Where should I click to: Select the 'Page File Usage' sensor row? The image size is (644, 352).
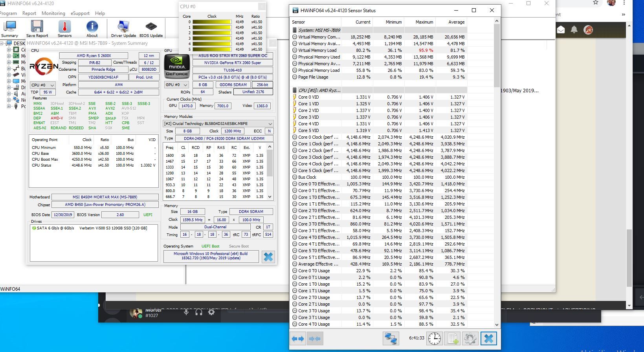pos(379,77)
